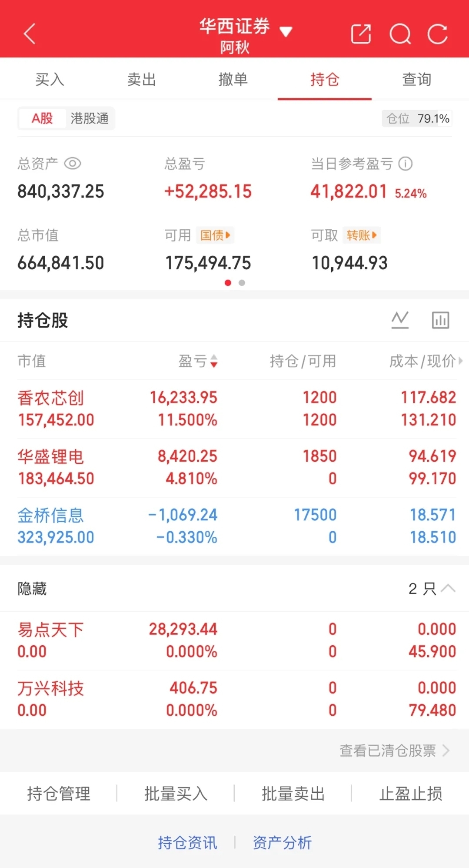Image resolution: width=469 pixels, height=868 pixels.
Task: Switch to the 撤单 tab
Action: [233, 79]
